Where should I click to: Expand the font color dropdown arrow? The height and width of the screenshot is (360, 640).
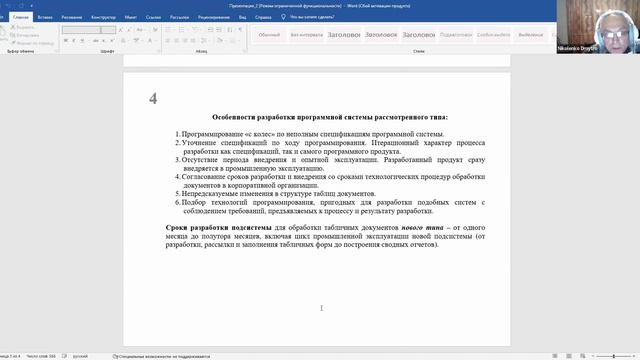155,40
